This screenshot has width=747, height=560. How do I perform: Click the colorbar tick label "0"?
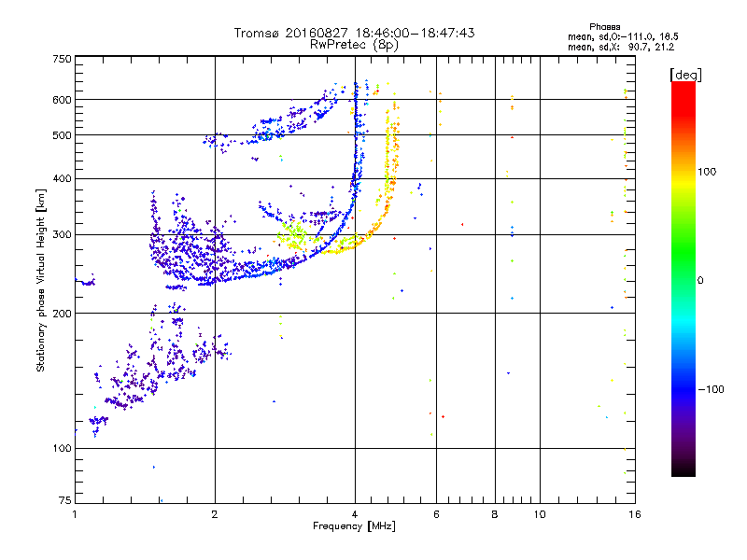[x=700, y=280]
